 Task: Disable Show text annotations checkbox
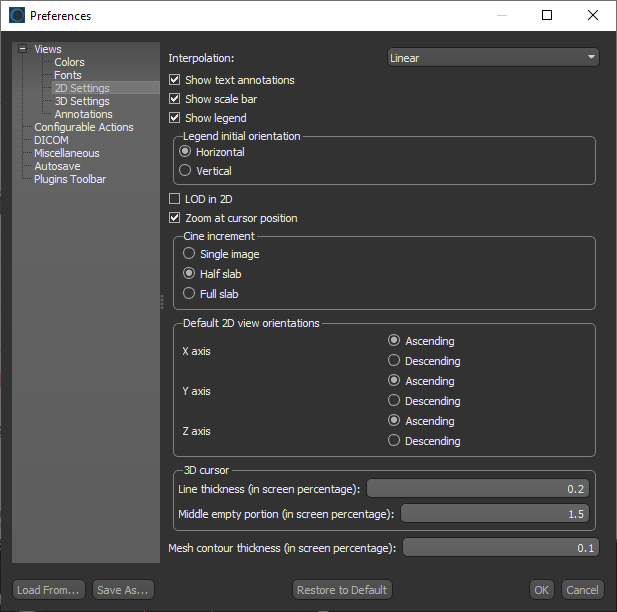click(176, 80)
